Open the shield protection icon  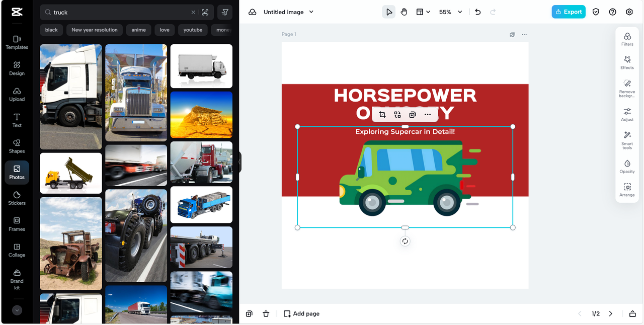[x=596, y=12]
